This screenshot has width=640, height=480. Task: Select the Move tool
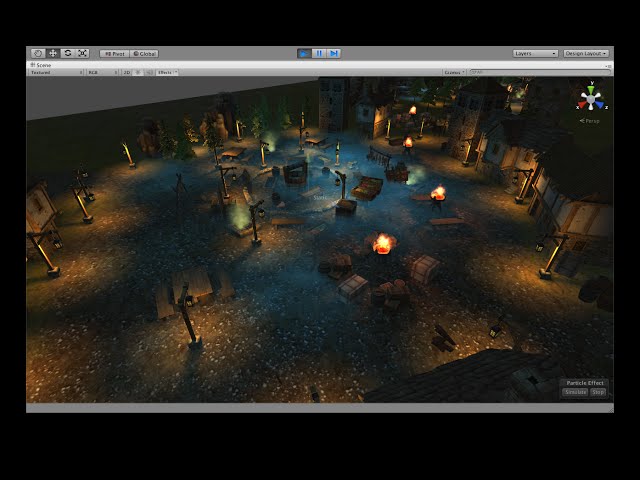pyautogui.click(x=53, y=53)
